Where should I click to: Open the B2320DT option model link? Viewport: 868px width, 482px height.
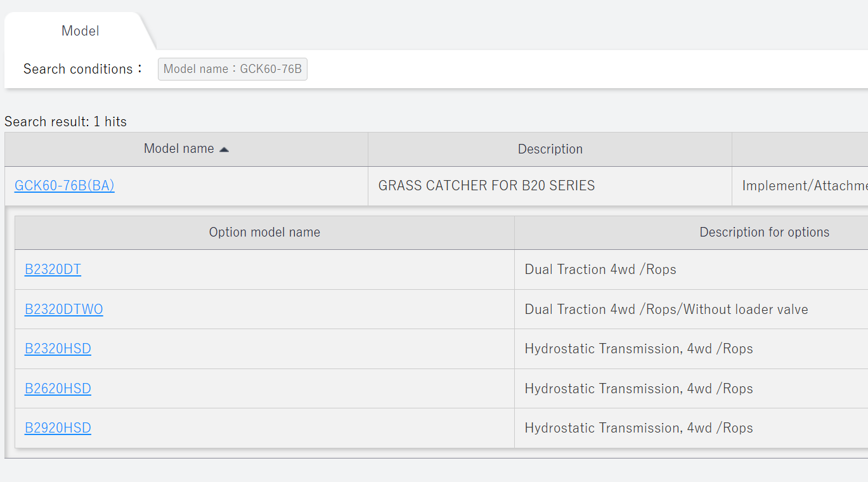click(x=53, y=270)
